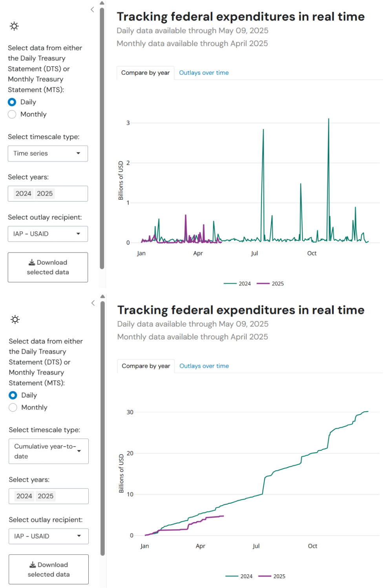Open the Cumulative year-to-date timescale dropdown

point(49,451)
